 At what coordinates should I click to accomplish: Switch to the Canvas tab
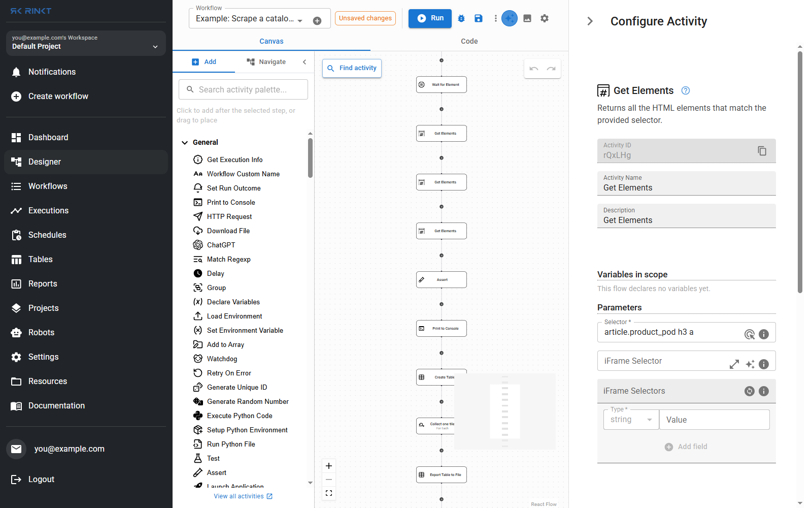272,41
